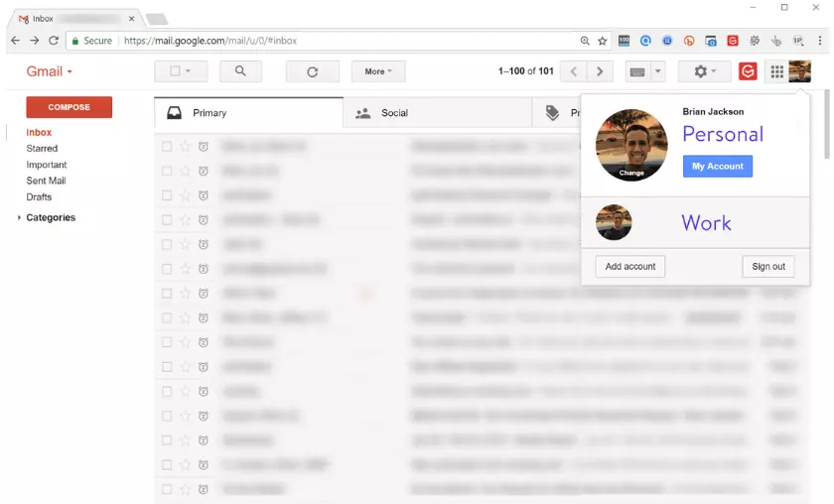Click the search magnifier button in the Gmail toolbar
The image size is (834, 504).
pos(240,71)
